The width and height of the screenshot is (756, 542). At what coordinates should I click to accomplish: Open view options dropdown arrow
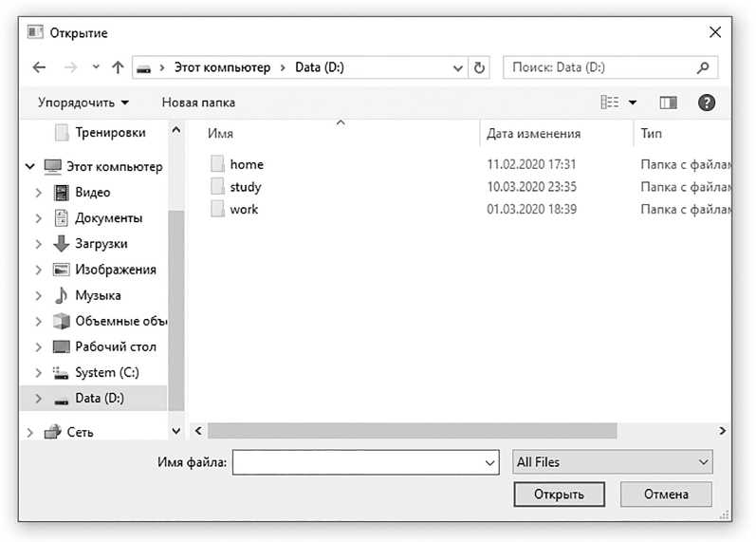pyautogui.click(x=633, y=103)
